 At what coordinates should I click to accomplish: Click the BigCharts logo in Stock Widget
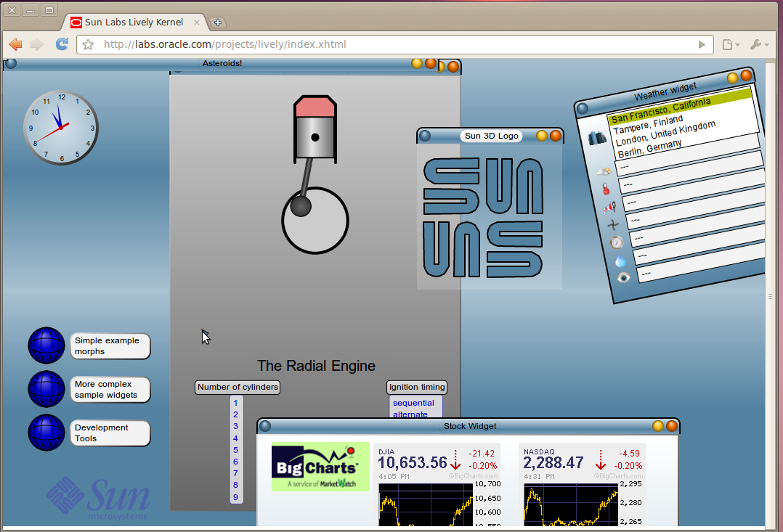click(320, 467)
